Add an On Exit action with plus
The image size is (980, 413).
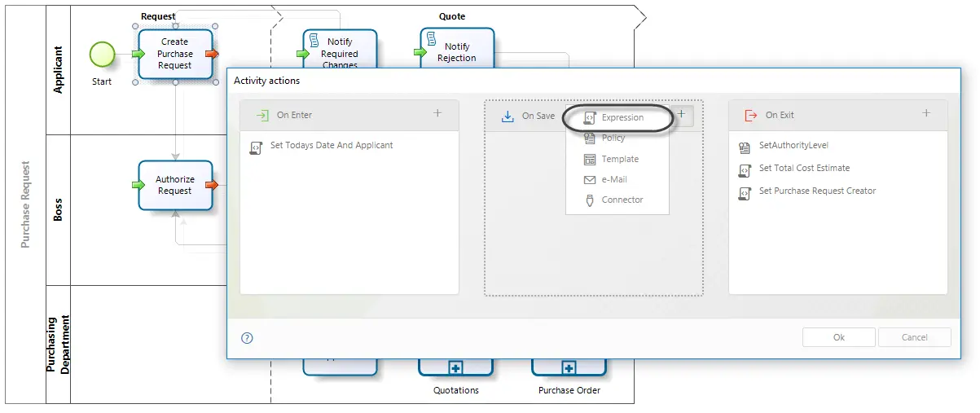click(926, 114)
